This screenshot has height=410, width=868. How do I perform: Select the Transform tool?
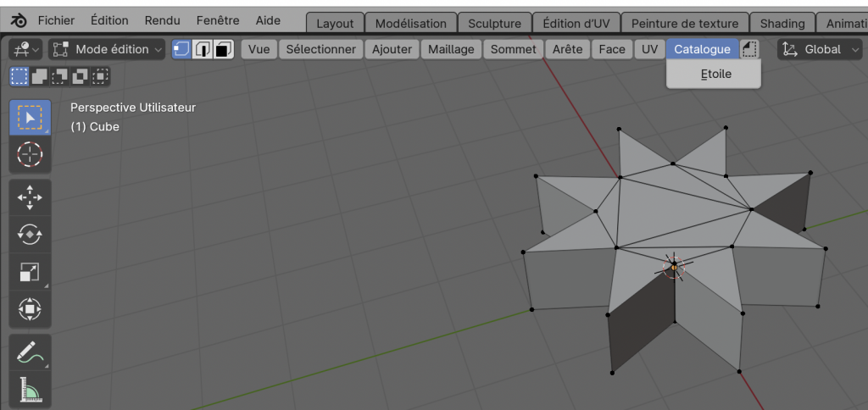pos(30,309)
